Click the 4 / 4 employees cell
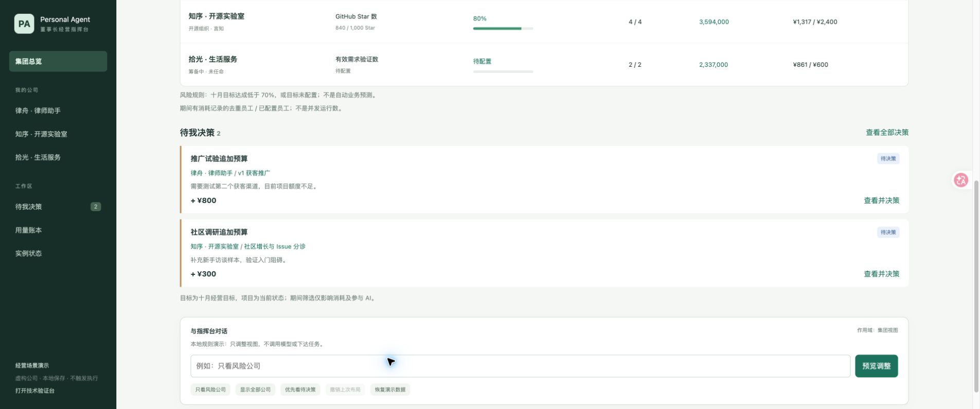The width and height of the screenshot is (980, 409). pyautogui.click(x=635, y=22)
